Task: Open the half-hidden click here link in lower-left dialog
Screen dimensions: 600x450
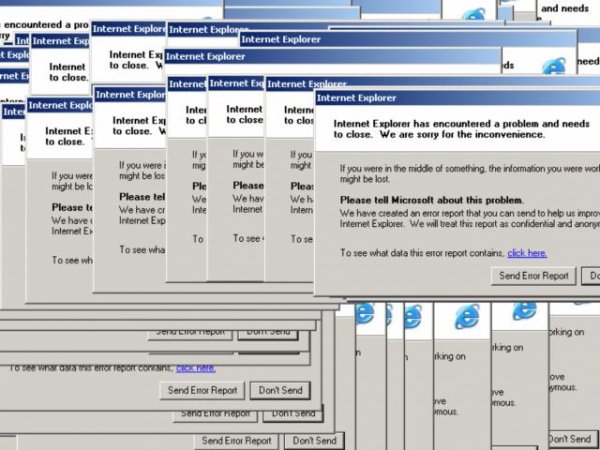Action: [x=196, y=368]
